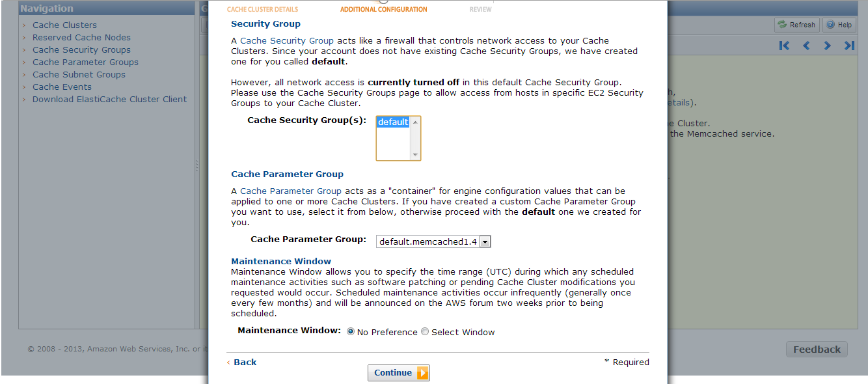The image size is (868, 384).
Task: Jump to first page using pagination arrows
Action: [784, 45]
